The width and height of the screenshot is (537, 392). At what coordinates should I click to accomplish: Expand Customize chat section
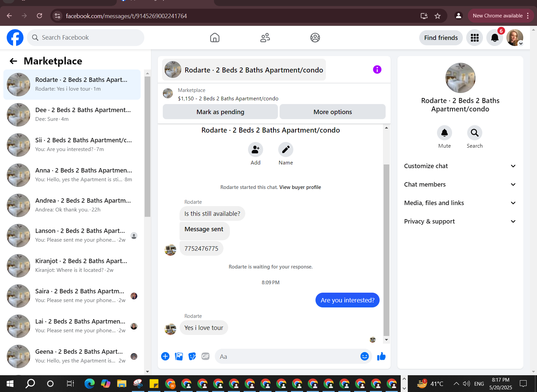click(460, 166)
